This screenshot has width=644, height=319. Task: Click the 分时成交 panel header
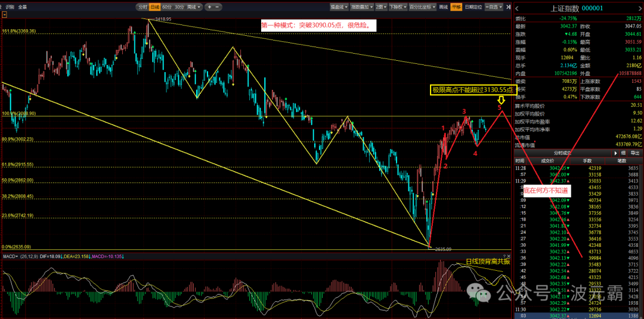click(562, 153)
